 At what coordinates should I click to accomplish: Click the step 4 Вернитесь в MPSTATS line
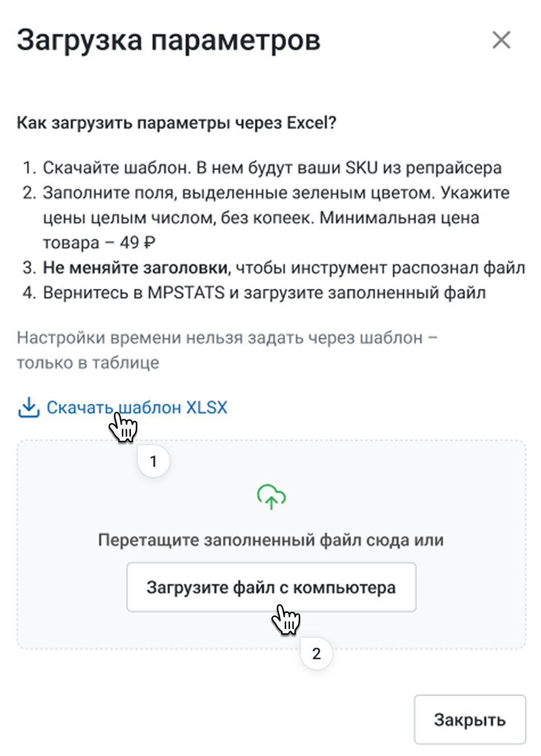264,293
